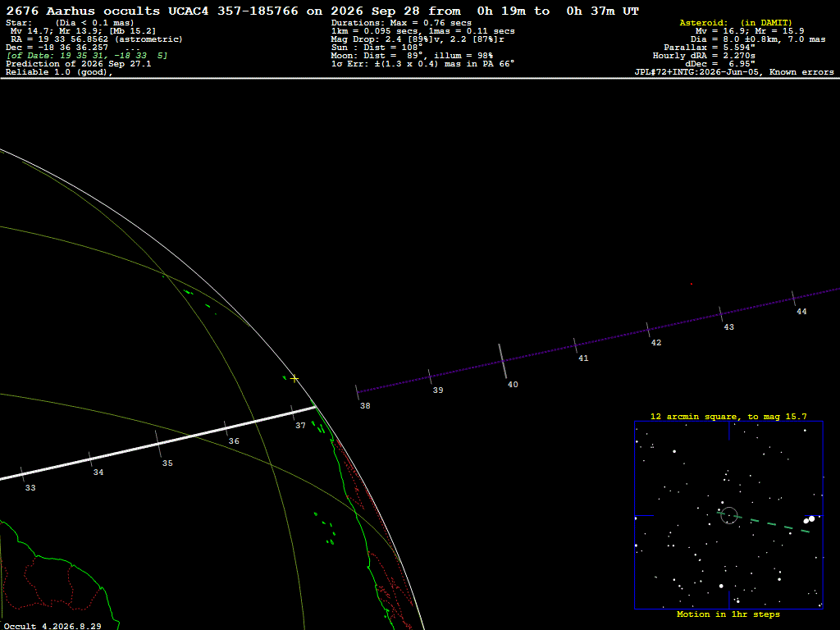840x630 pixels.
Task: Click the minute 40 tick on the purple path
Action: pyautogui.click(x=503, y=361)
